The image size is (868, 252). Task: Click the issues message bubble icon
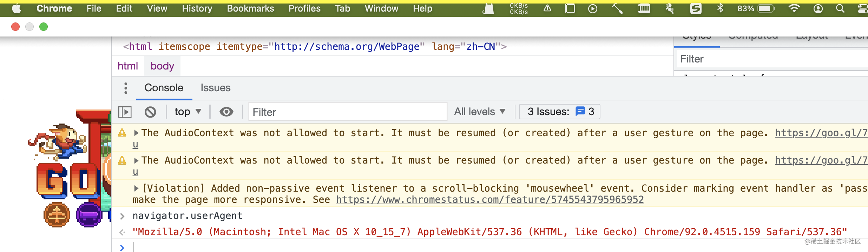580,112
